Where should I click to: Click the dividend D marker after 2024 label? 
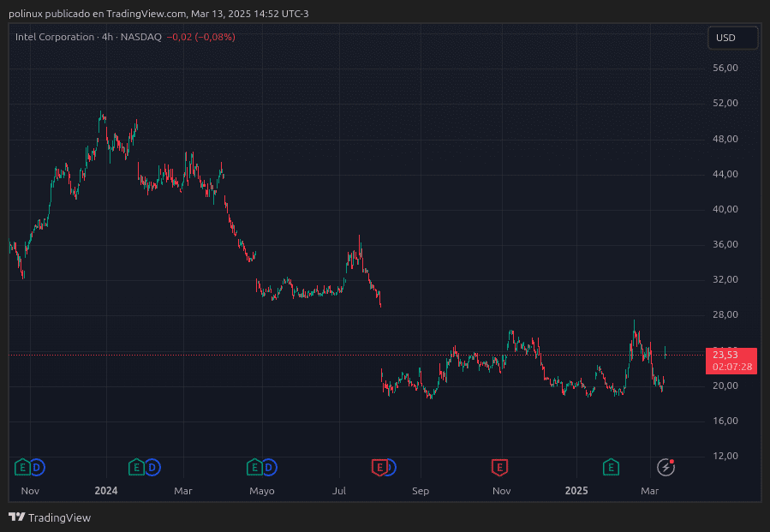(x=152, y=467)
